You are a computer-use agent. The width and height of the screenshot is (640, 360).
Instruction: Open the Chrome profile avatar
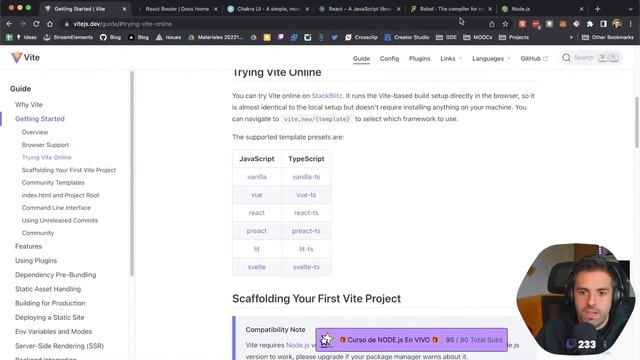[617, 24]
